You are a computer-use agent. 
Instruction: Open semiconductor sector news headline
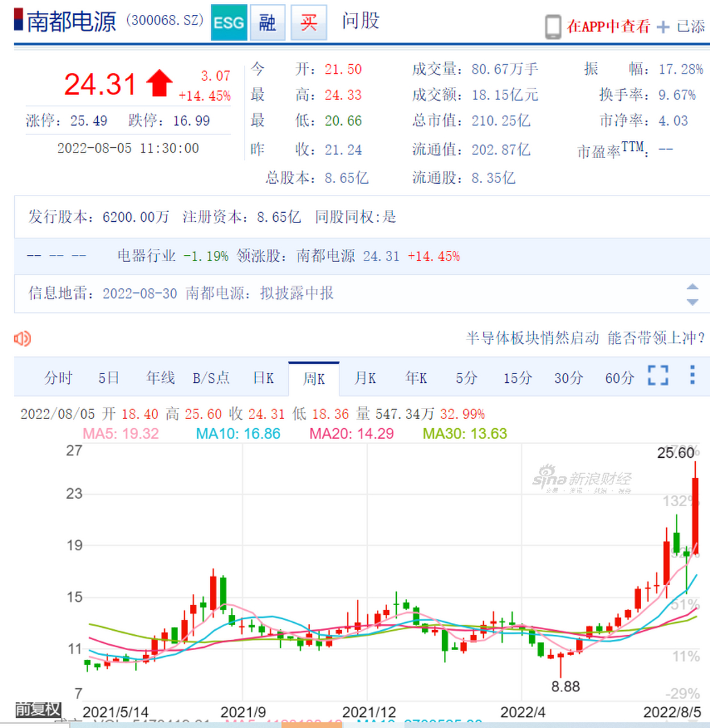pyautogui.click(x=586, y=338)
